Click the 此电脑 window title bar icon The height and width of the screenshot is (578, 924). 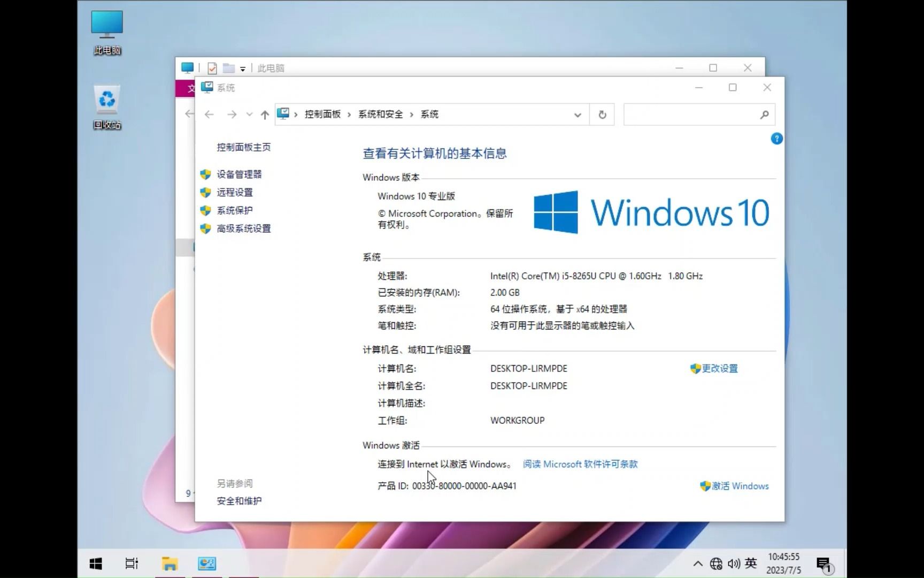187,68
